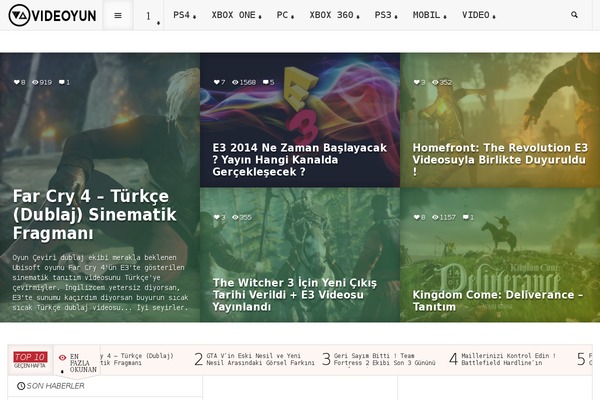Open comments icon on E3 2014 card
Viewport: 600px width, 400px height.
coord(266,82)
